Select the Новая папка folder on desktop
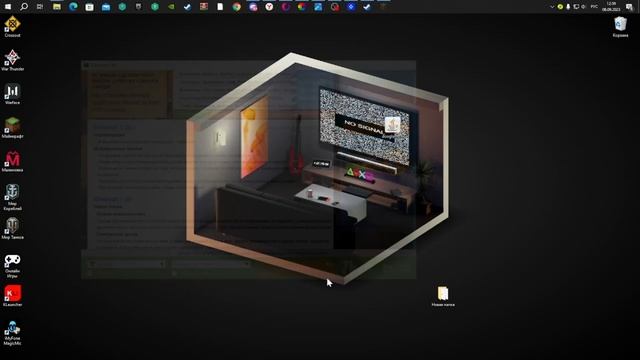Screen dimensions: 640x360 click(x=443, y=296)
